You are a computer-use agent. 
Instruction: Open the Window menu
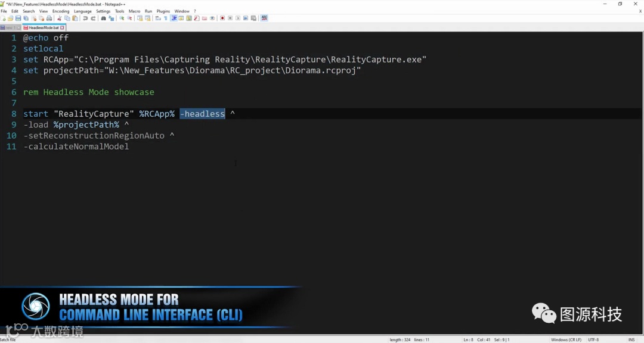click(x=182, y=11)
